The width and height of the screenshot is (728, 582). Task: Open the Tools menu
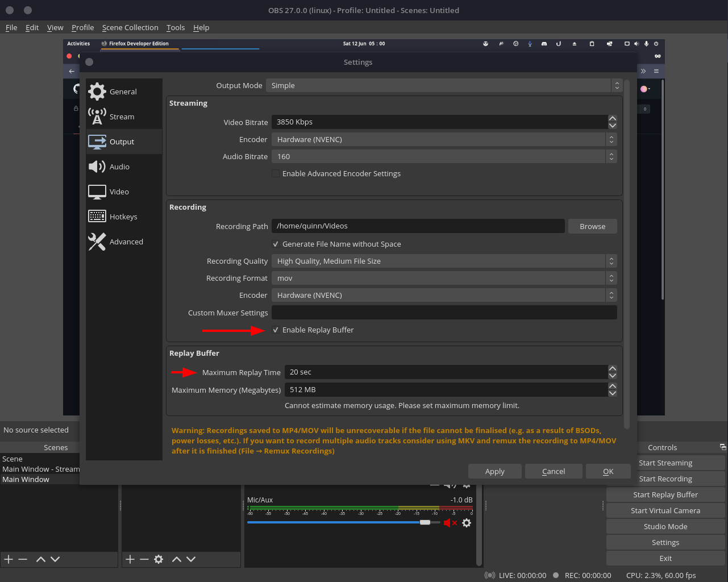tap(176, 27)
